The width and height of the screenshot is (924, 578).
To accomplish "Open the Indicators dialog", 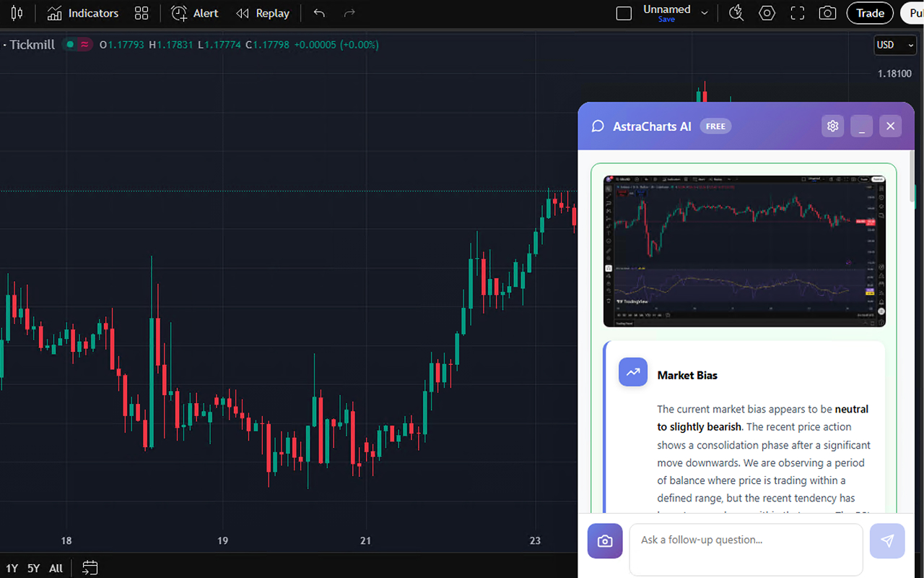I will coord(83,13).
